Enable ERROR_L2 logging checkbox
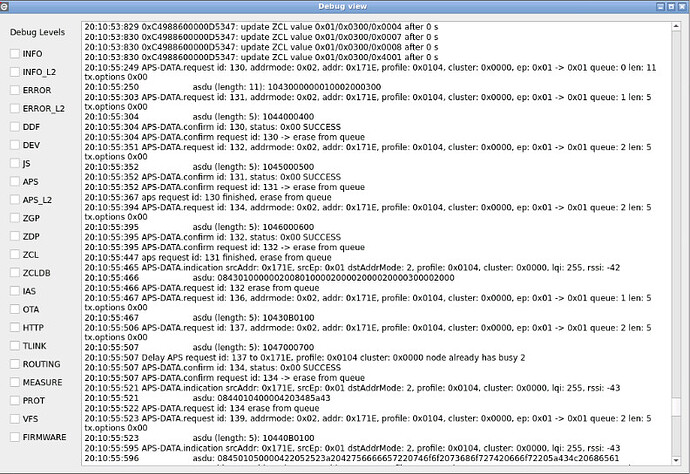 (15, 108)
